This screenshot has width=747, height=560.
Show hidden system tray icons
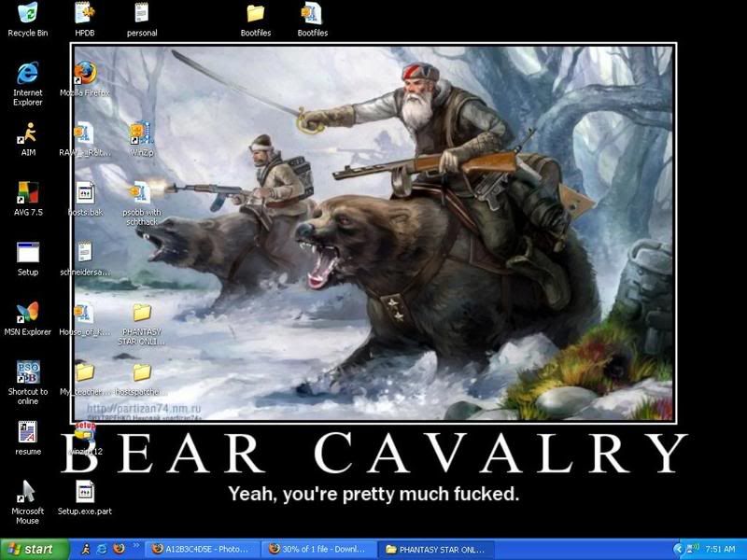coord(679,550)
